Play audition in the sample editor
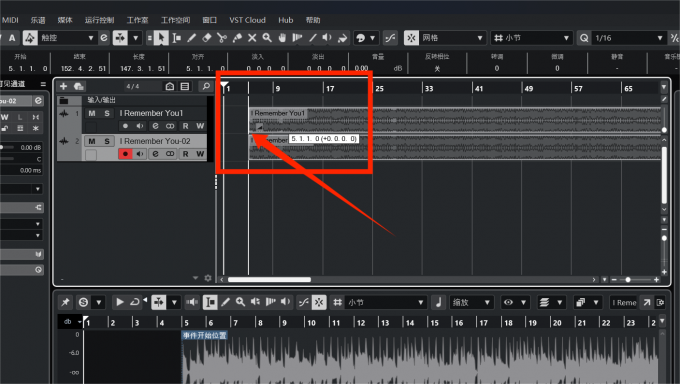The height and width of the screenshot is (384, 680). point(120,302)
